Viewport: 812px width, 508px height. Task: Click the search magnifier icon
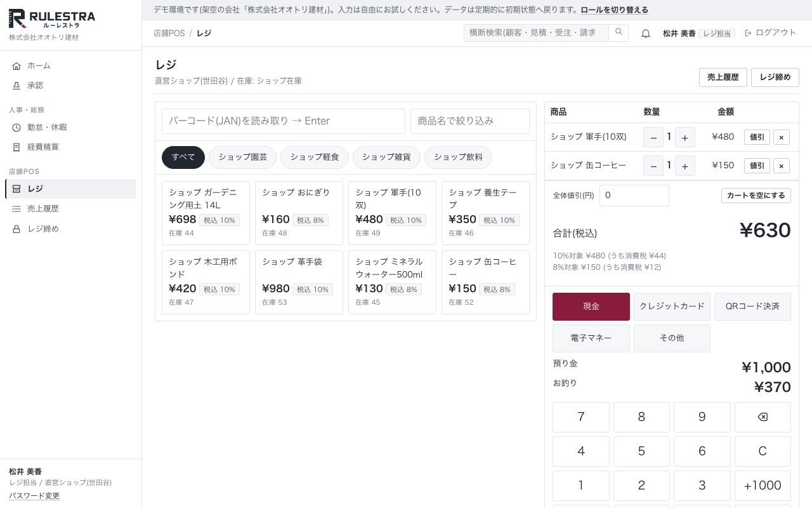pyautogui.click(x=619, y=33)
